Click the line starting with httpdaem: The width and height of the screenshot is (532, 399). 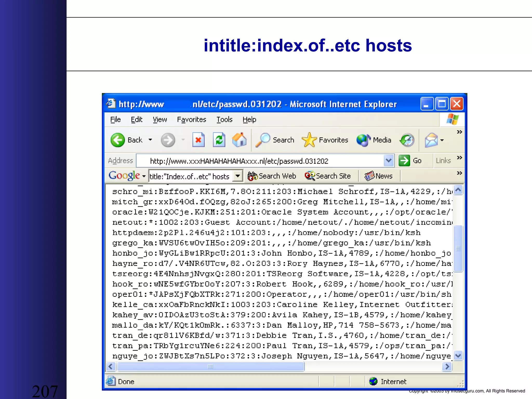point(266,233)
